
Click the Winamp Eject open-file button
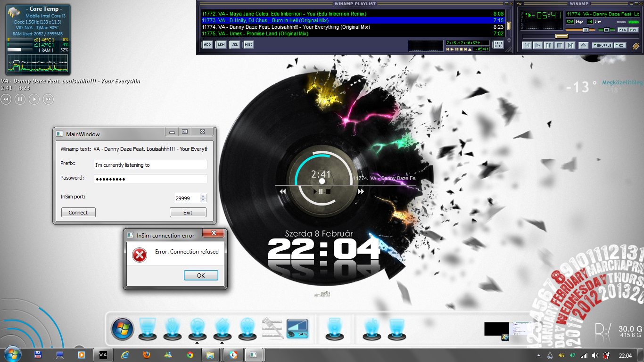click(583, 46)
